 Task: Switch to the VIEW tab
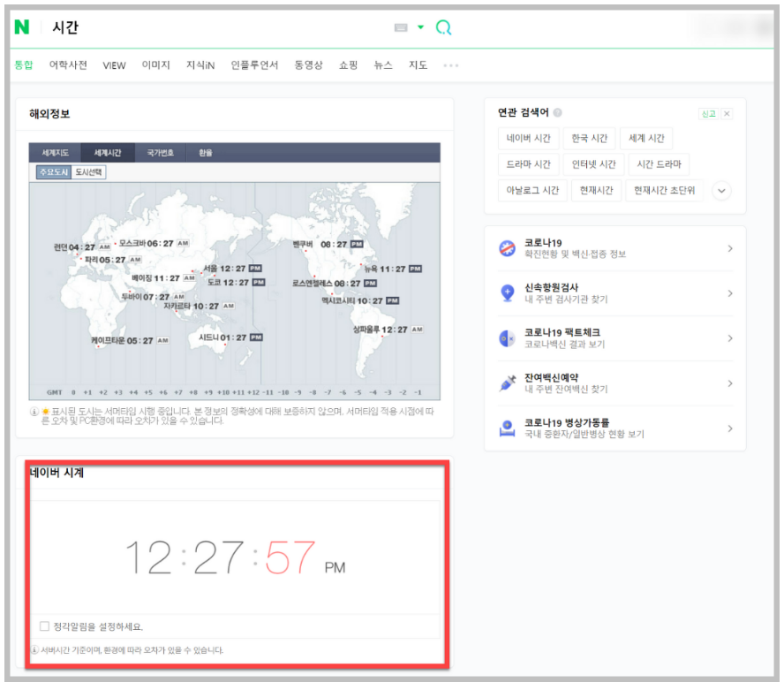click(x=114, y=65)
